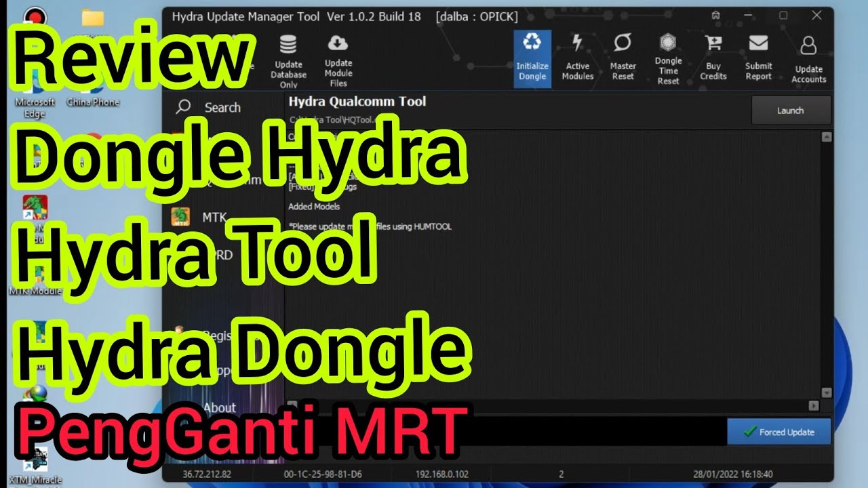Viewport: 868px width, 488px height.
Task: Click the Forced Update button
Action: pyautogui.click(x=779, y=432)
